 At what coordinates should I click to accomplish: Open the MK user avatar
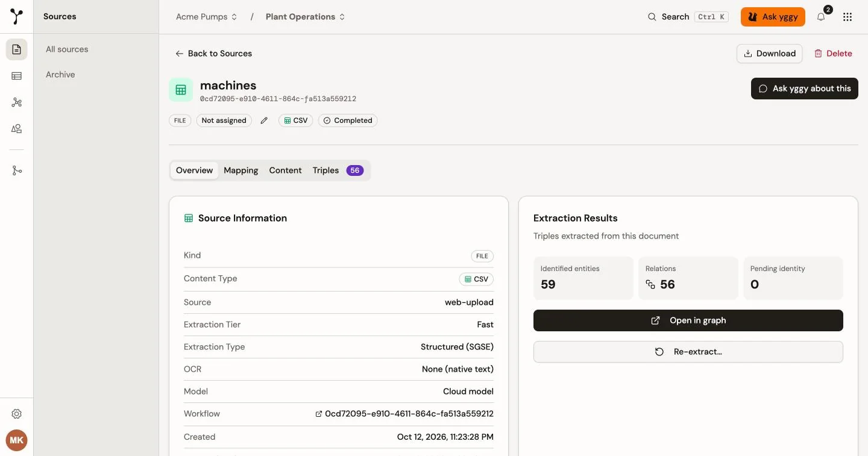17,440
